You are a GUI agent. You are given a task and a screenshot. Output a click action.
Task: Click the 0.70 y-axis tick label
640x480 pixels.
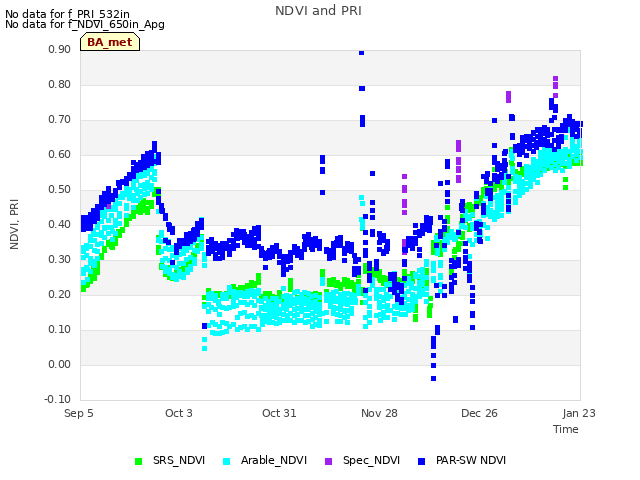point(60,120)
